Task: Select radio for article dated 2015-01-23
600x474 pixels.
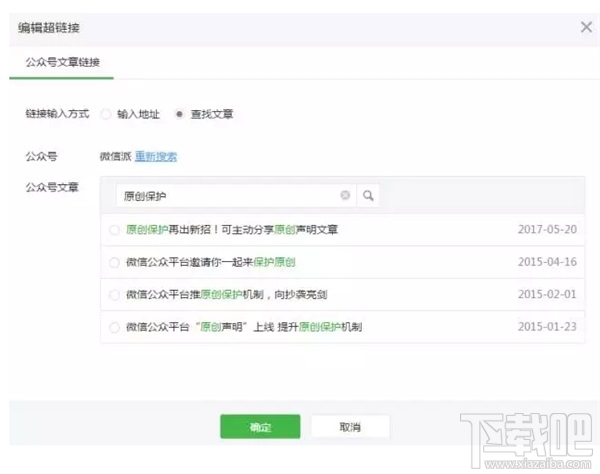Action: (x=114, y=327)
